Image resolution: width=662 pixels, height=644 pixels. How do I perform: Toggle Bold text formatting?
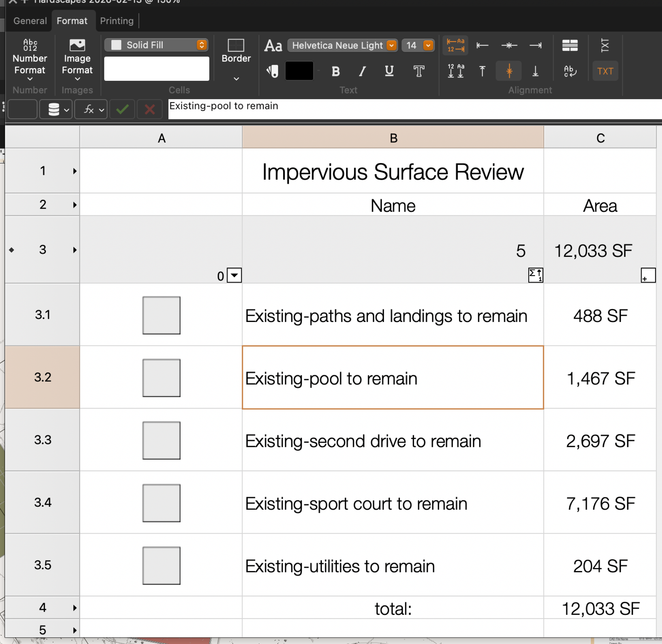pyautogui.click(x=335, y=71)
